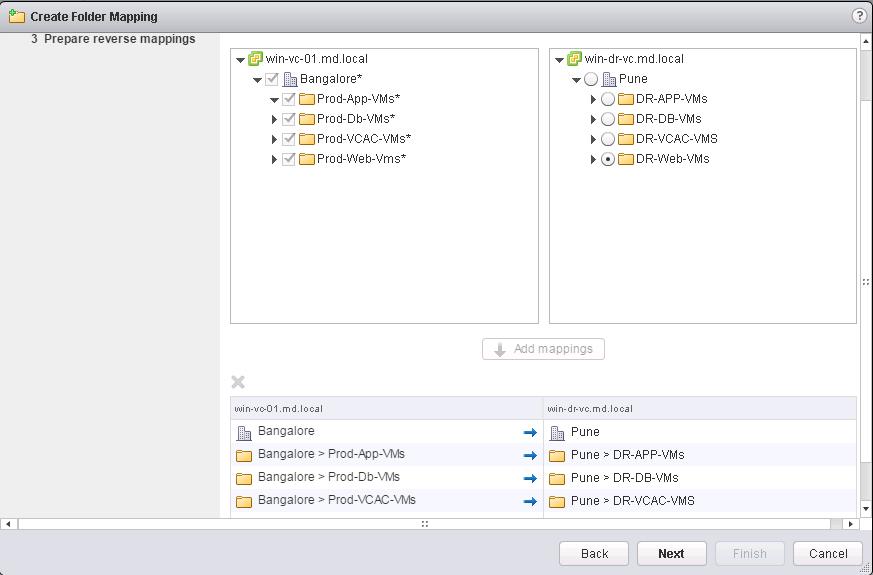Click the win-dr-vc.md.local vCenter icon

pos(574,58)
